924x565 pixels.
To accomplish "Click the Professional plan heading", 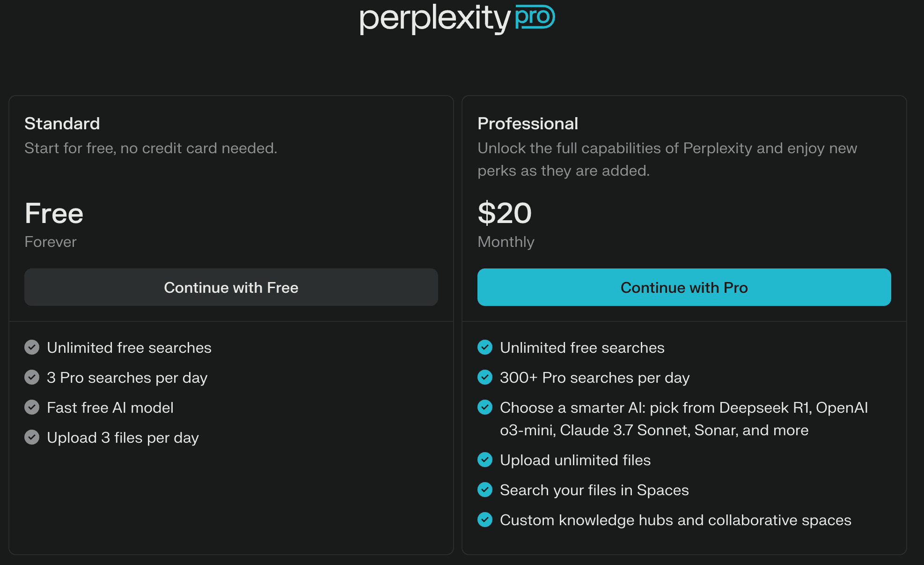I will pos(528,123).
